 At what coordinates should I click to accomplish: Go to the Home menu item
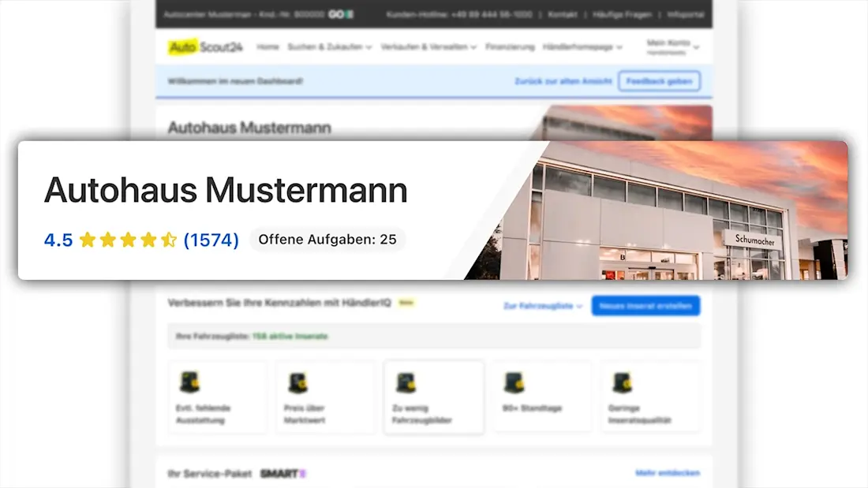[x=268, y=47]
